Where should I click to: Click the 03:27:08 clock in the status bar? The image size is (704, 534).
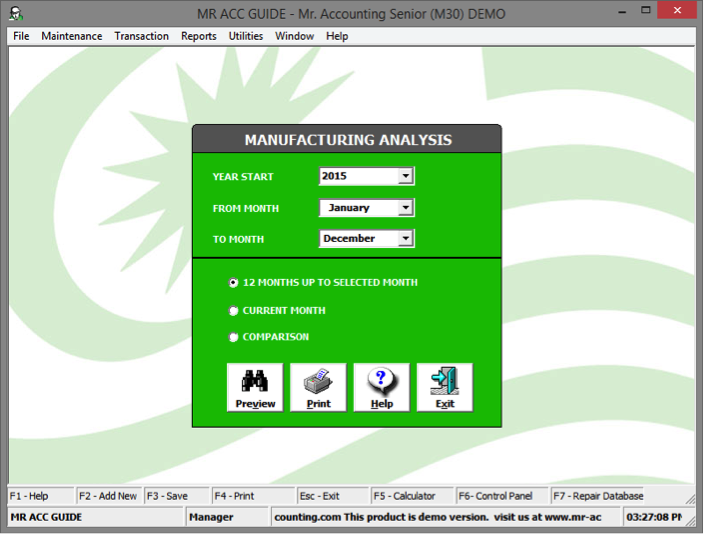(x=654, y=517)
